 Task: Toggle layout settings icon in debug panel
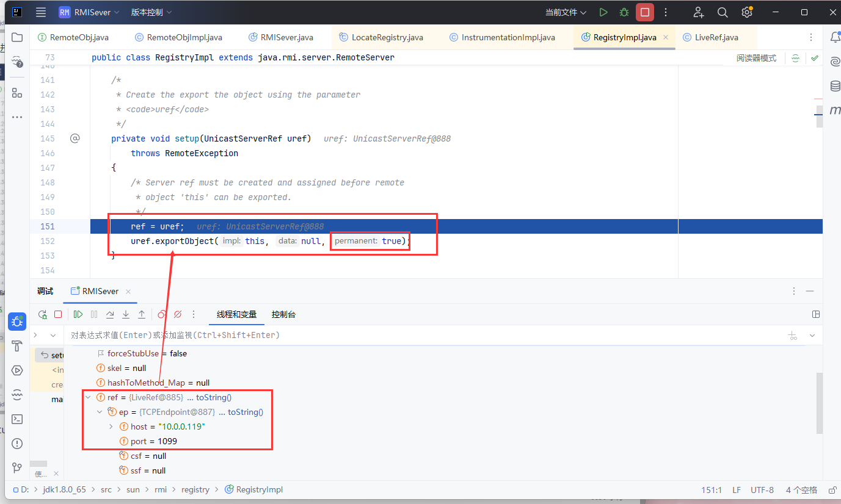coord(816,314)
